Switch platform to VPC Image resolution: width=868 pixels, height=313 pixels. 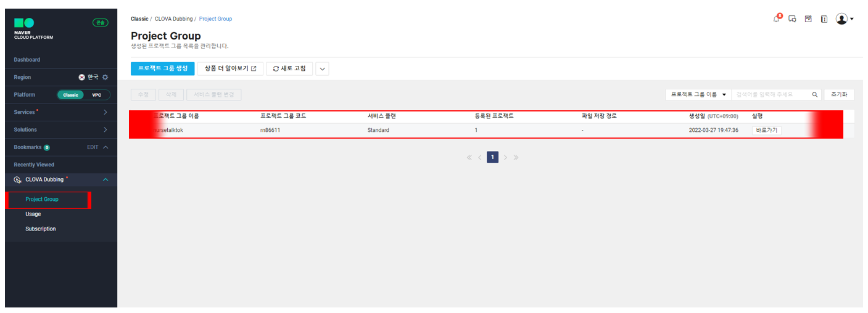tap(97, 95)
